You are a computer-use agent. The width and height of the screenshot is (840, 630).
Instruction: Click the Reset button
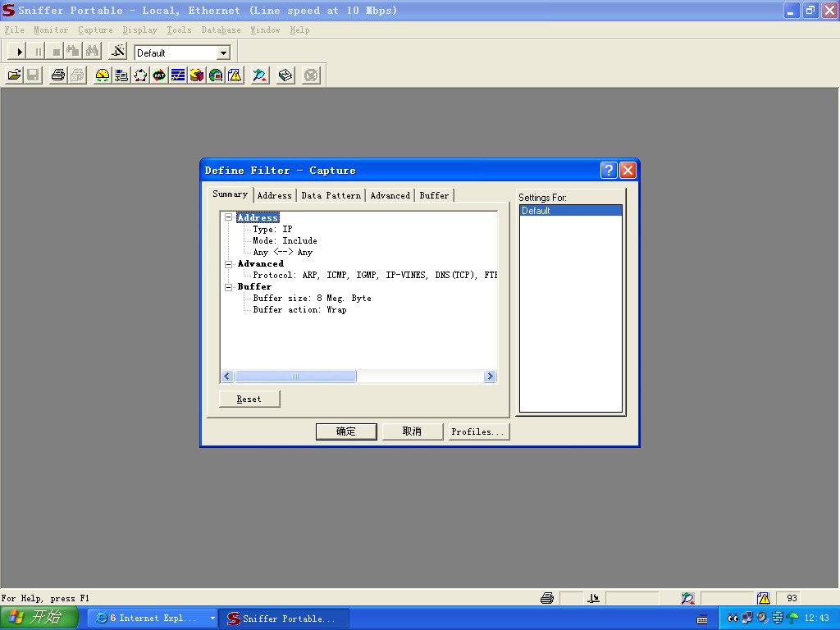(x=249, y=399)
